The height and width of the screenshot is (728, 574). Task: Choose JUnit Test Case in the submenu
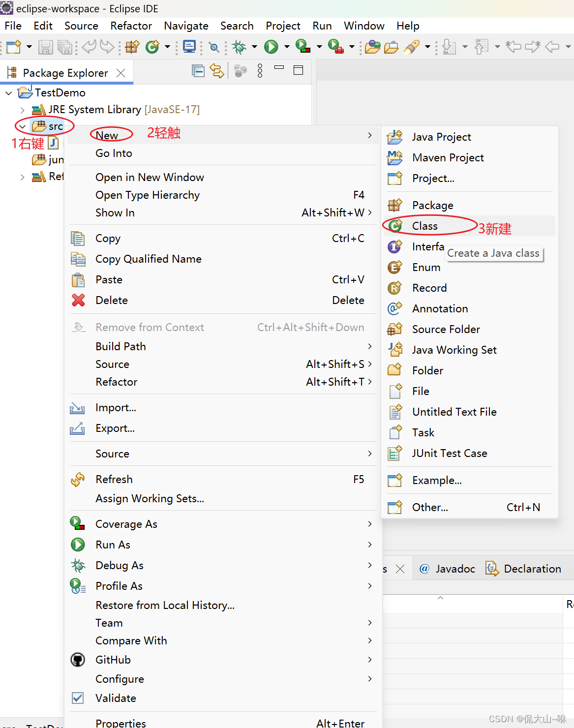pos(469,453)
